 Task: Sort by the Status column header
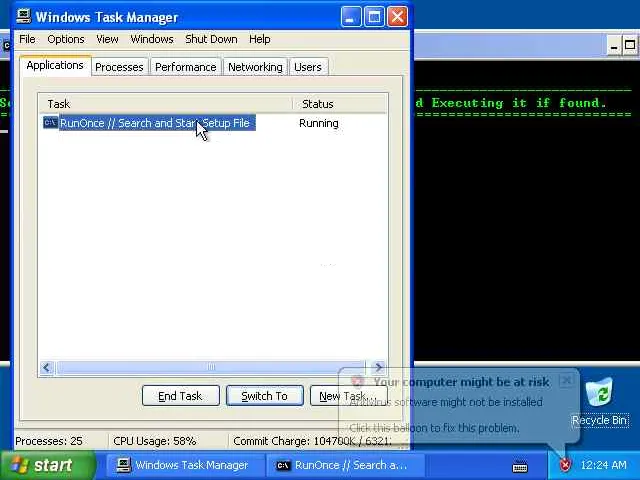coord(340,104)
